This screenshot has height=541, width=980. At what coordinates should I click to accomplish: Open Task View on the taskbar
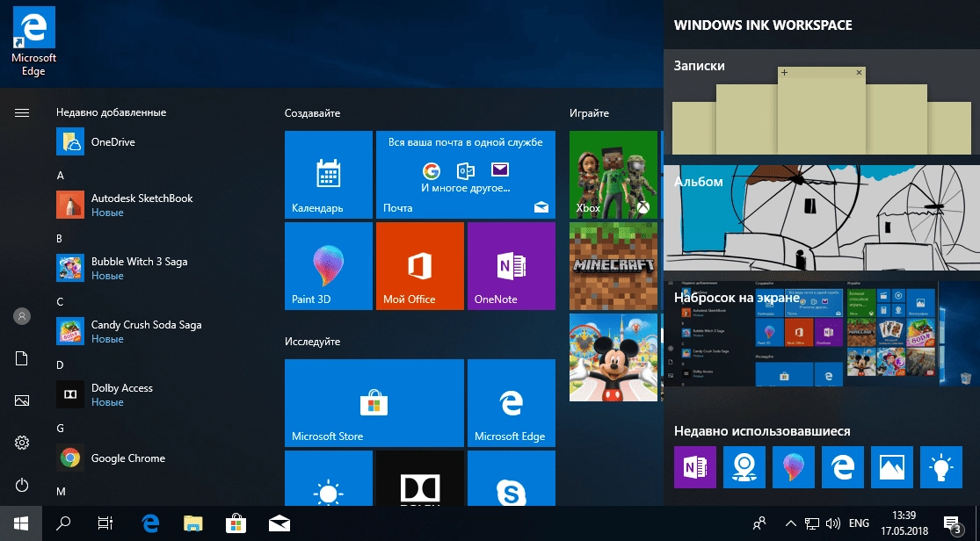point(105,523)
